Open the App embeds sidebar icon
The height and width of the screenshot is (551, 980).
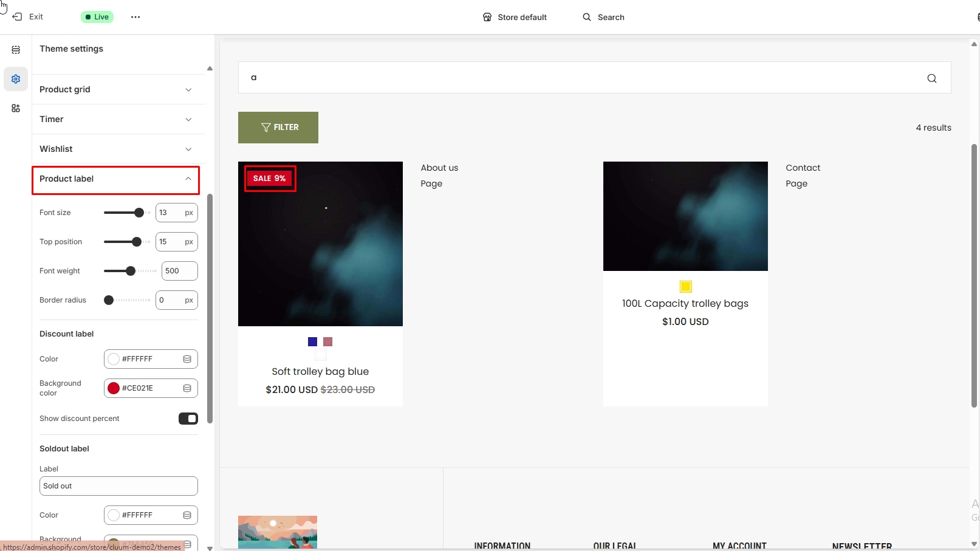(x=16, y=108)
